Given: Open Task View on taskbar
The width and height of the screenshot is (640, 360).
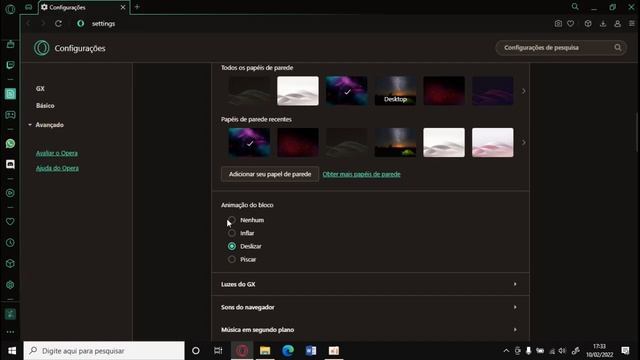Looking at the screenshot, I should (x=218, y=351).
